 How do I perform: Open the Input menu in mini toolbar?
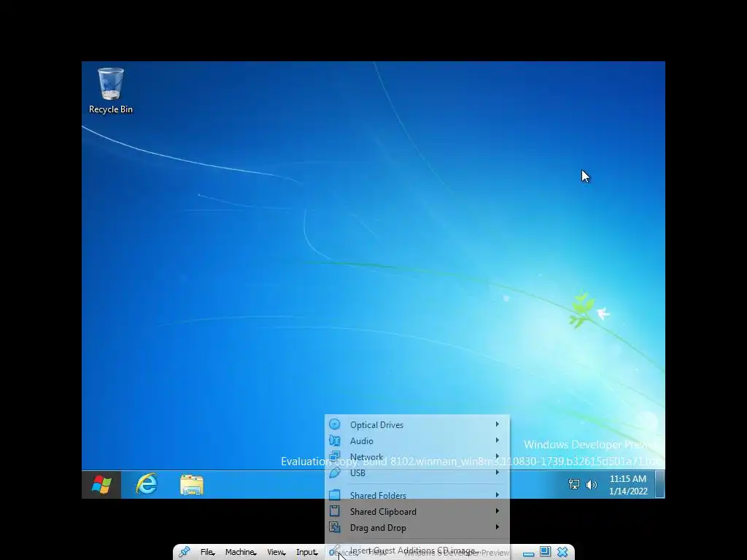pos(307,553)
